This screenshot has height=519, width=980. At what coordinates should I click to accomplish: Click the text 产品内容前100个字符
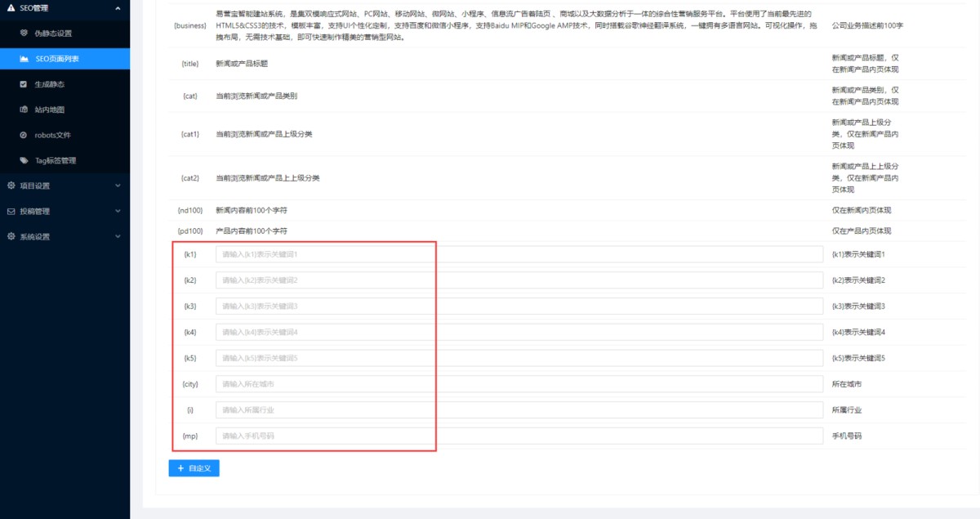[x=252, y=231]
